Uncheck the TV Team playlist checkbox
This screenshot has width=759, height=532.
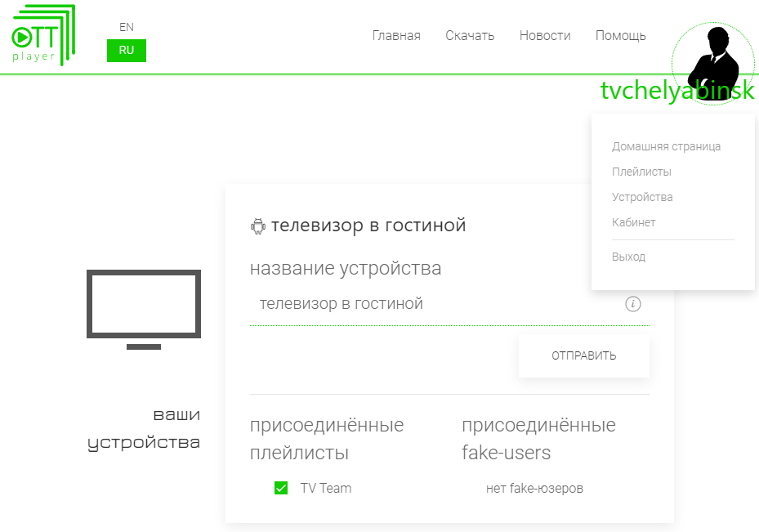[x=281, y=489]
